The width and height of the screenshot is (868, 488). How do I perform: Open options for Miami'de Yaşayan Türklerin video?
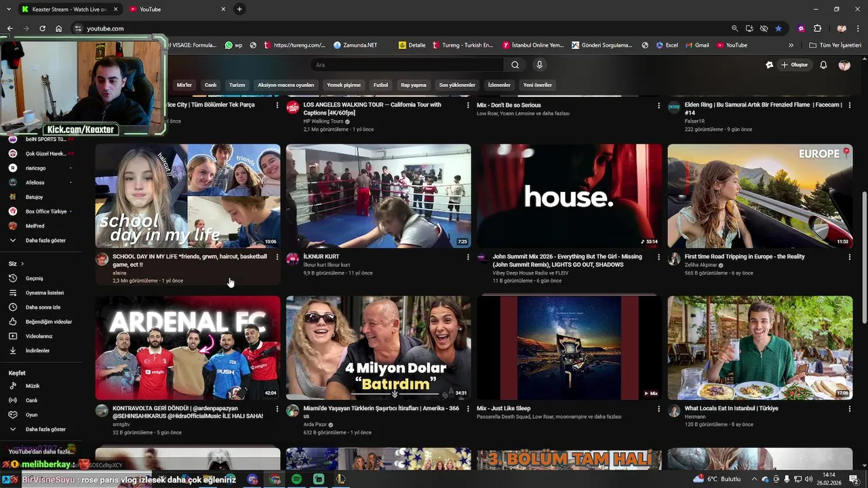point(467,409)
